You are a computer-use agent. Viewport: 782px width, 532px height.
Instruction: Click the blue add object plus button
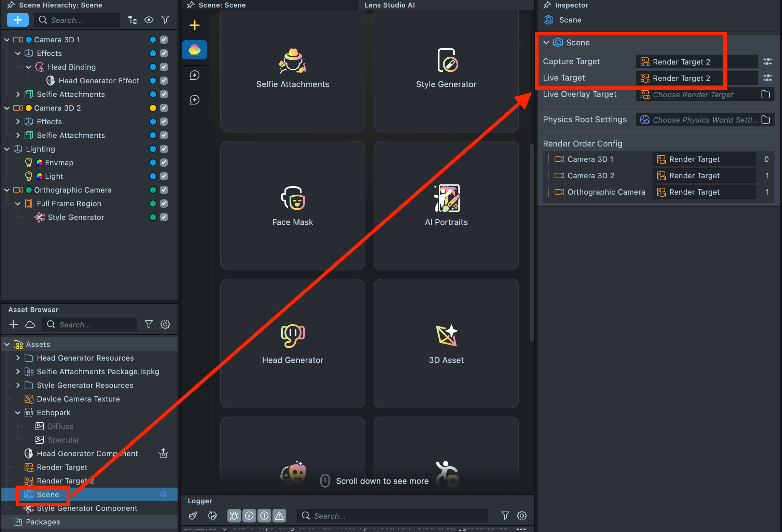[x=17, y=20]
